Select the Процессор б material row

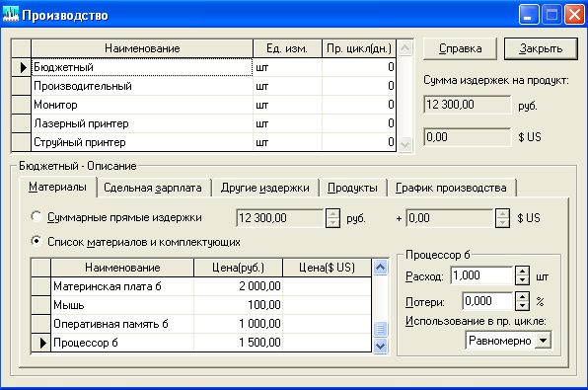click(x=201, y=343)
